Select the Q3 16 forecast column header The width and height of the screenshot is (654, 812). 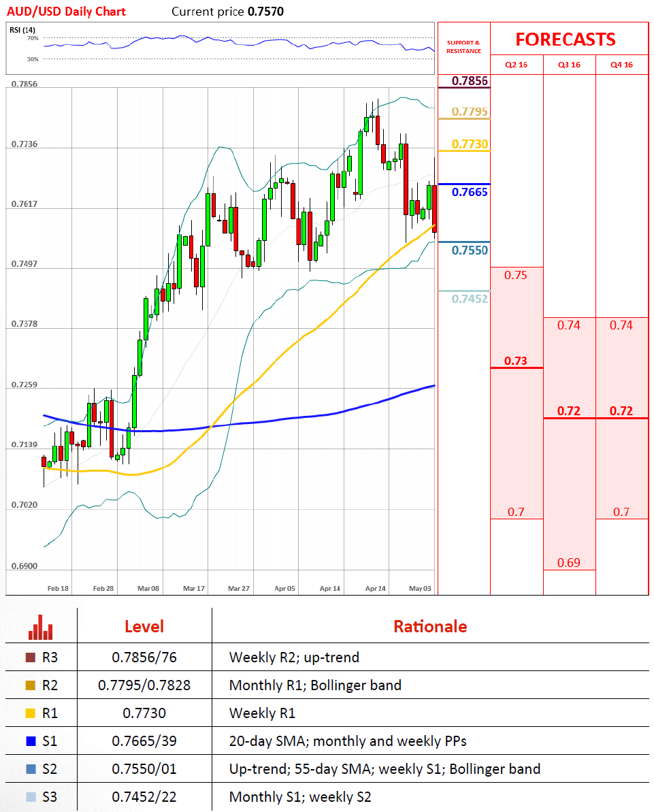click(569, 65)
